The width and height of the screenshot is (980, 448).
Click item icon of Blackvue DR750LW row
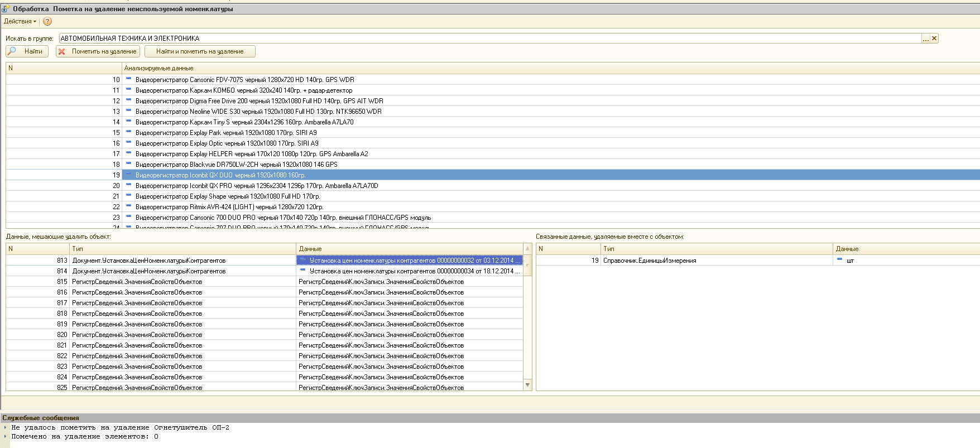pos(128,164)
